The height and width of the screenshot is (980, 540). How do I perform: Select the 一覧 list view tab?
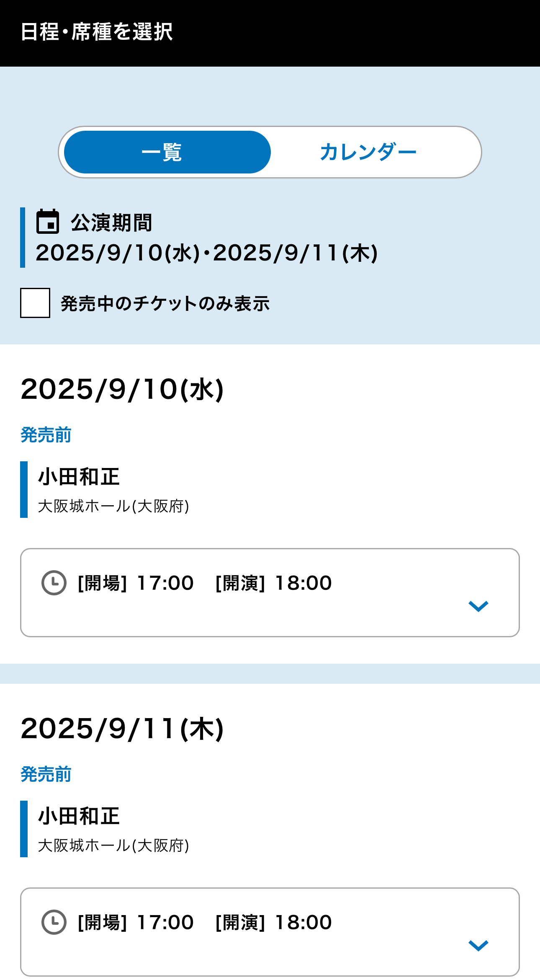[167, 152]
